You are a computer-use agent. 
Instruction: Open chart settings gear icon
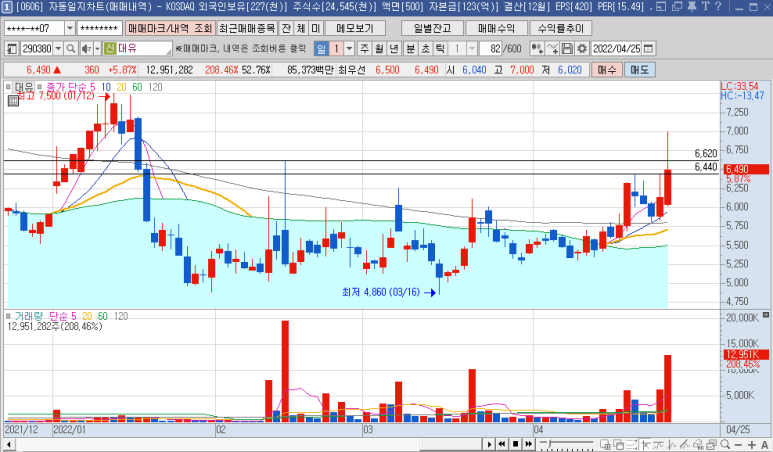pyautogui.click(x=582, y=48)
